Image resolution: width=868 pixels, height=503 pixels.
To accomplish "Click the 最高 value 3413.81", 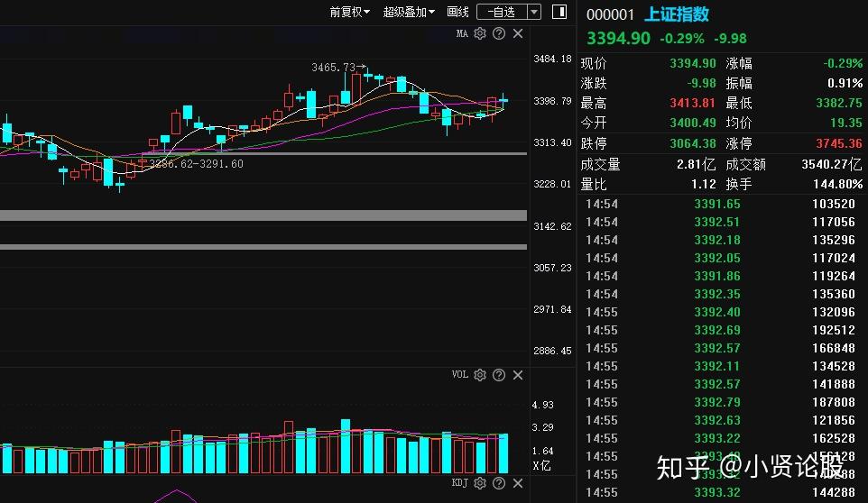I will (x=693, y=103).
